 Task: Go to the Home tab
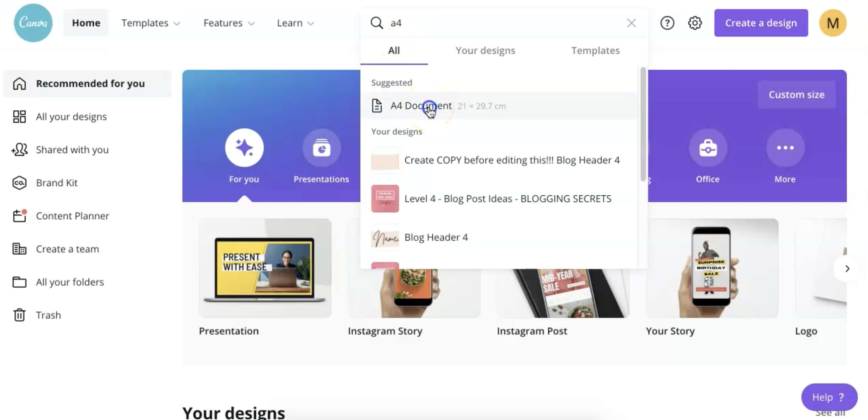(86, 23)
